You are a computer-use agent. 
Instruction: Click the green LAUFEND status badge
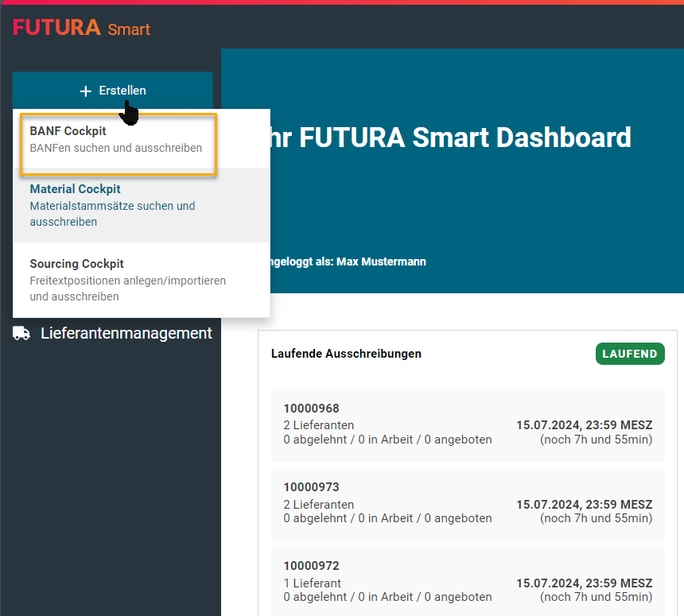tap(629, 354)
